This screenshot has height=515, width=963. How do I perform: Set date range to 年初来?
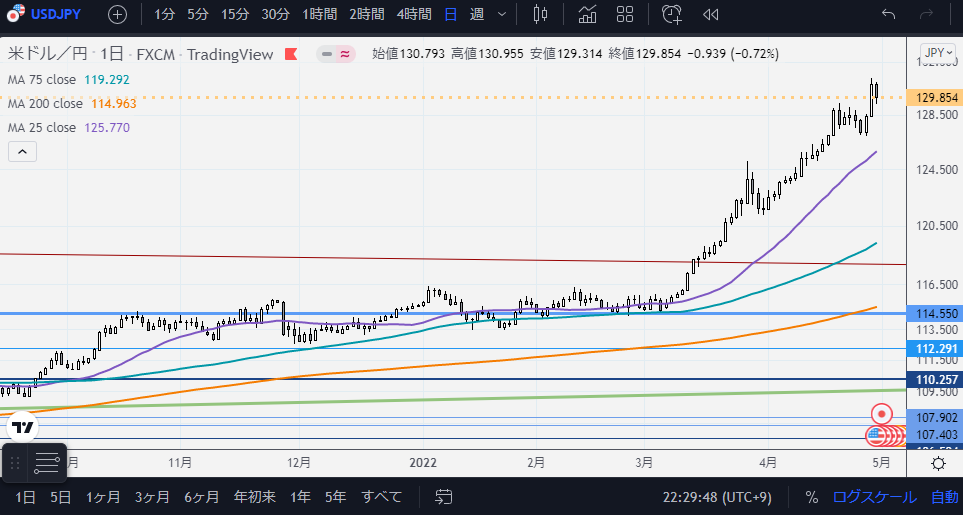[255, 497]
